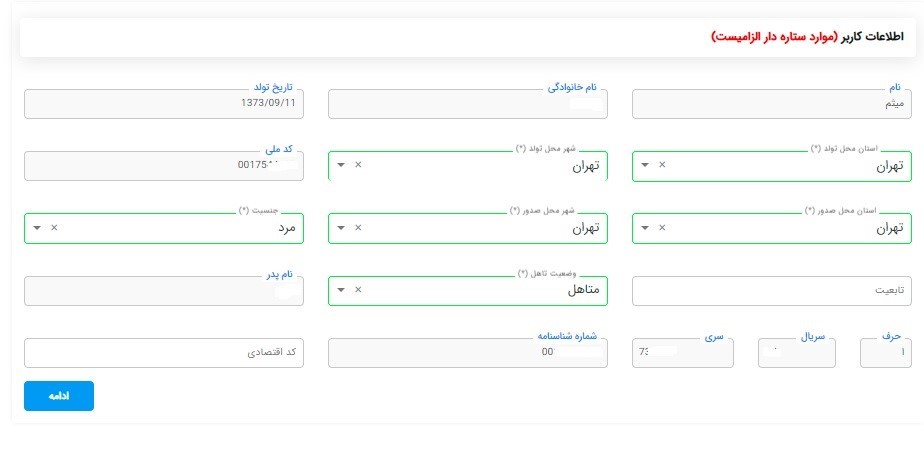Click the نام field containing میثم
This screenshot has height=460, width=924.
[771, 104]
